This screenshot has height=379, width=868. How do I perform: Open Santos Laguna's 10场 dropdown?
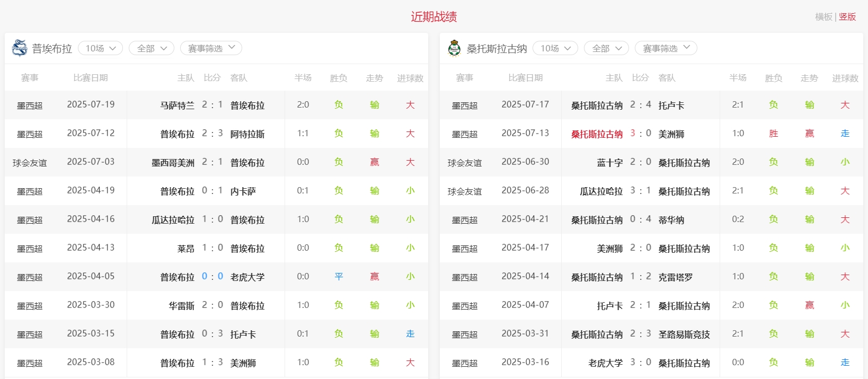pyautogui.click(x=555, y=48)
